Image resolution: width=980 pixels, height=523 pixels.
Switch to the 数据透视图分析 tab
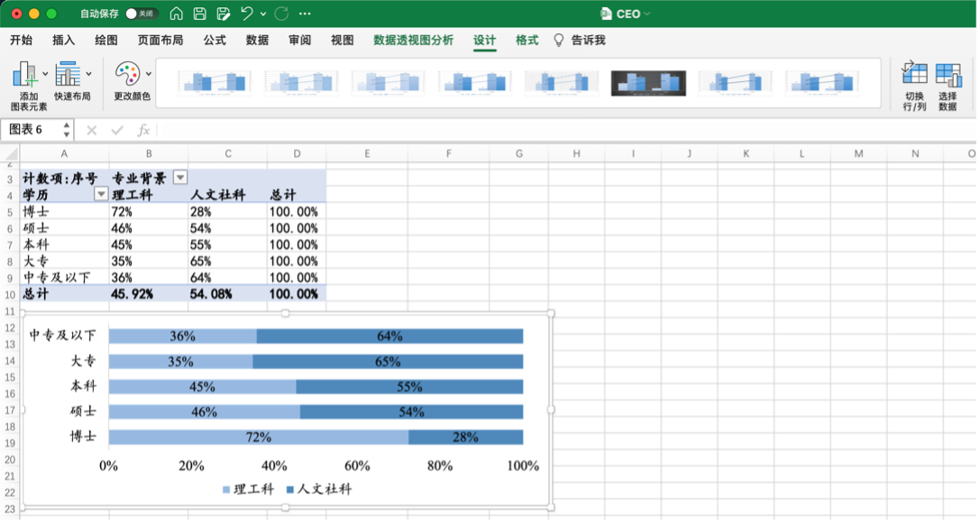pyautogui.click(x=413, y=41)
